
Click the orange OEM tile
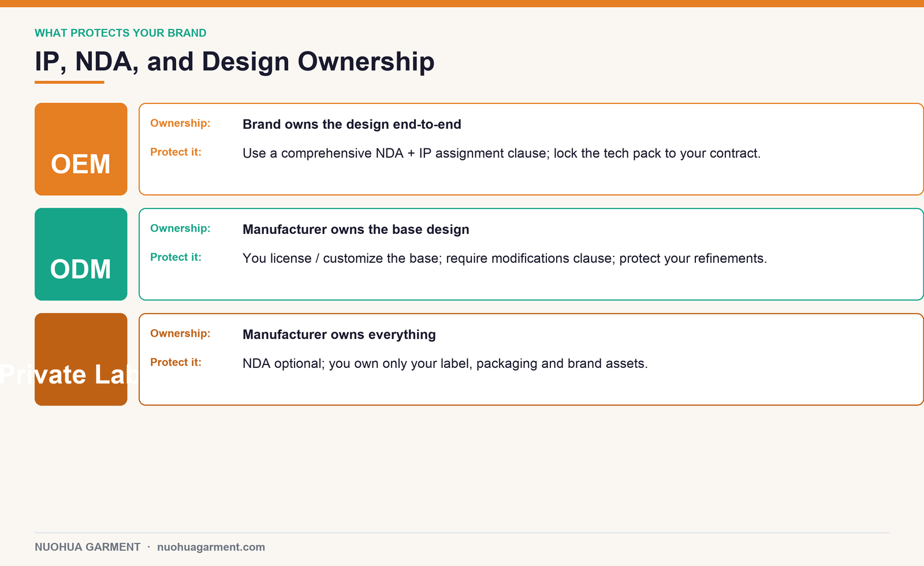pyautogui.click(x=81, y=149)
